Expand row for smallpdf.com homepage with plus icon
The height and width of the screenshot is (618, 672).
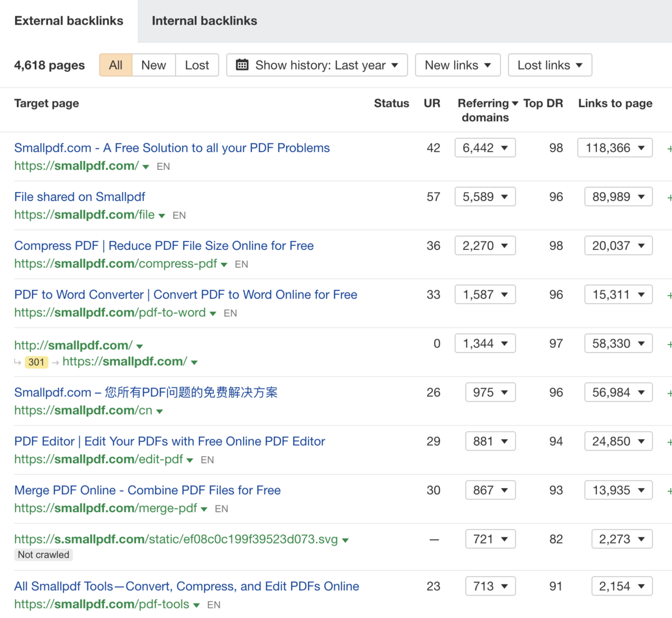pos(669,148)
